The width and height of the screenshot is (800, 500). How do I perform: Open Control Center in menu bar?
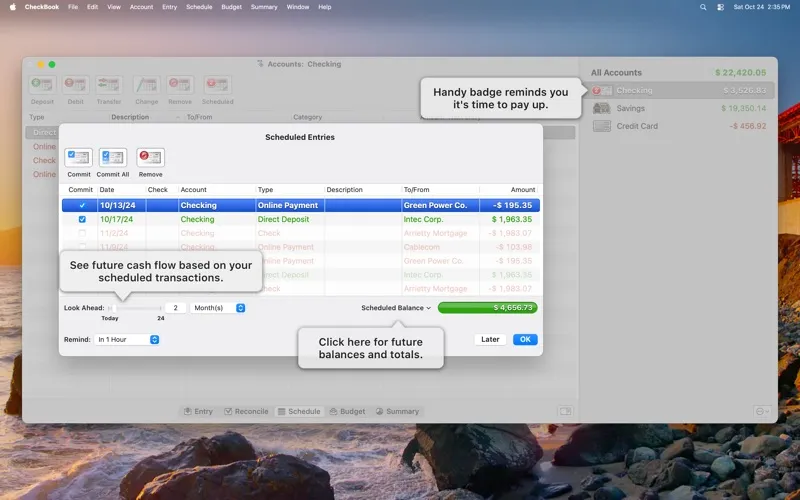[720, 7]
